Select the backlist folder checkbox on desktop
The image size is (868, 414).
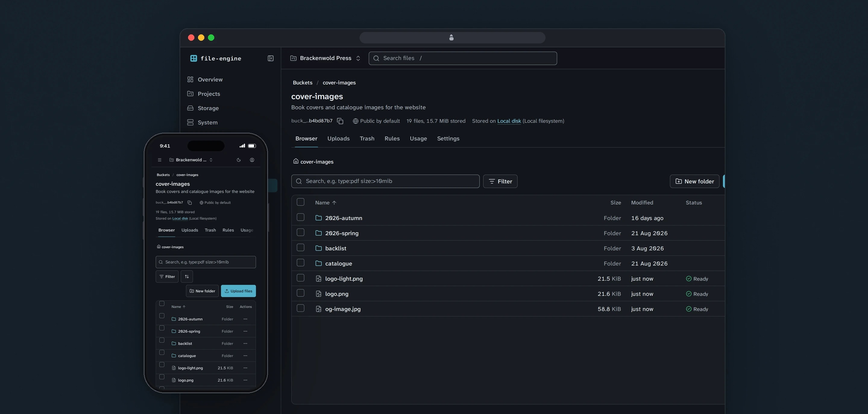[300, 247]
